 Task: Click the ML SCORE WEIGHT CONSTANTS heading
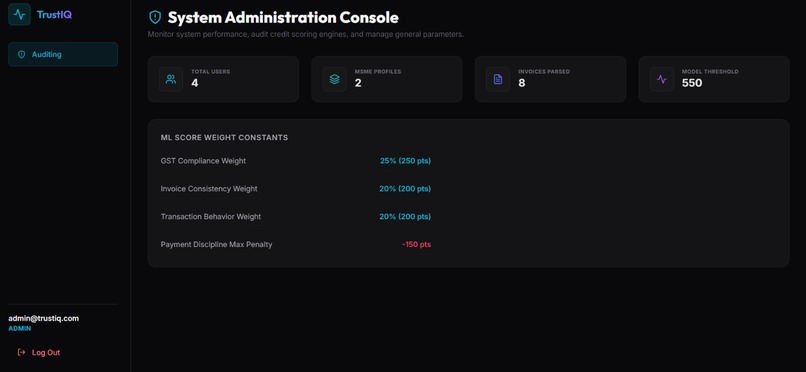tap(224, 138)
